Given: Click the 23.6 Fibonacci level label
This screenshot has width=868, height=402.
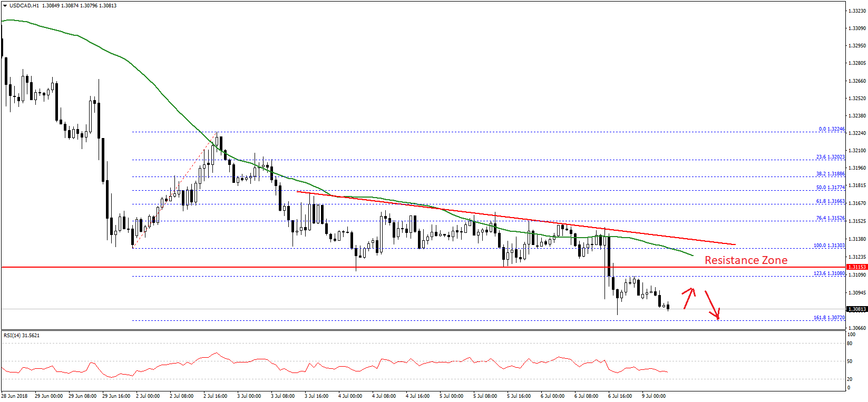Looking at the screenshot, I should click(830, 157).
